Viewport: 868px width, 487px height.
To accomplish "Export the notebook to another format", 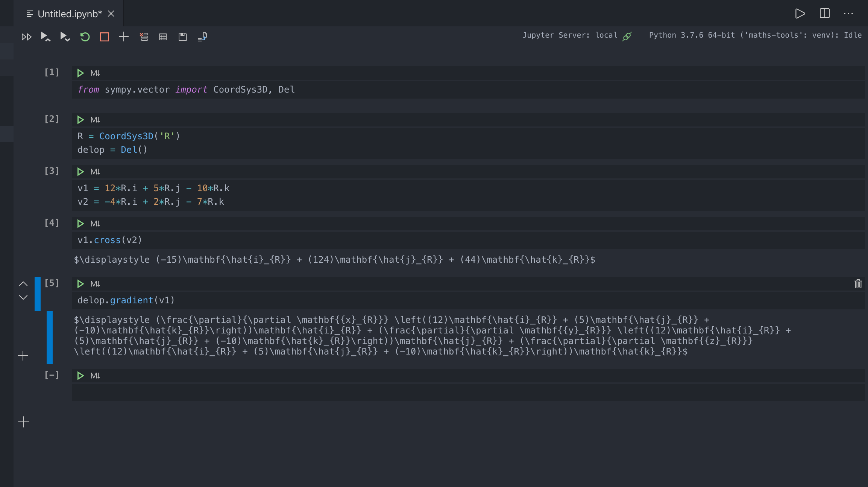I will tap(202, 37).
